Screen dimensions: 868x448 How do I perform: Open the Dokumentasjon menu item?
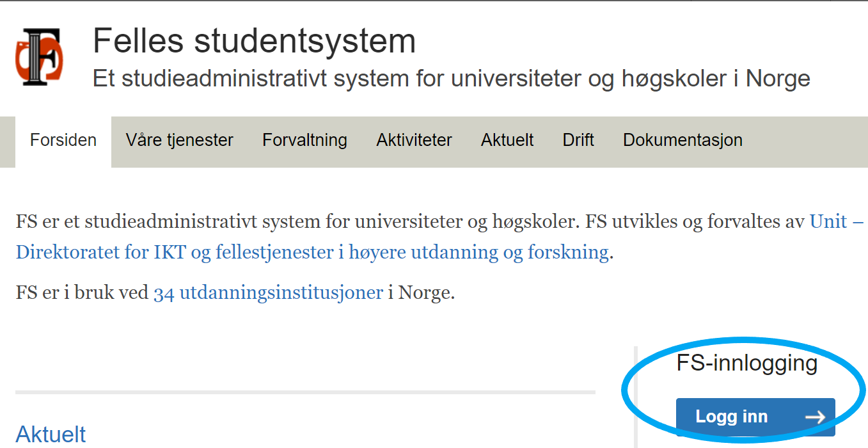point(683,140)
